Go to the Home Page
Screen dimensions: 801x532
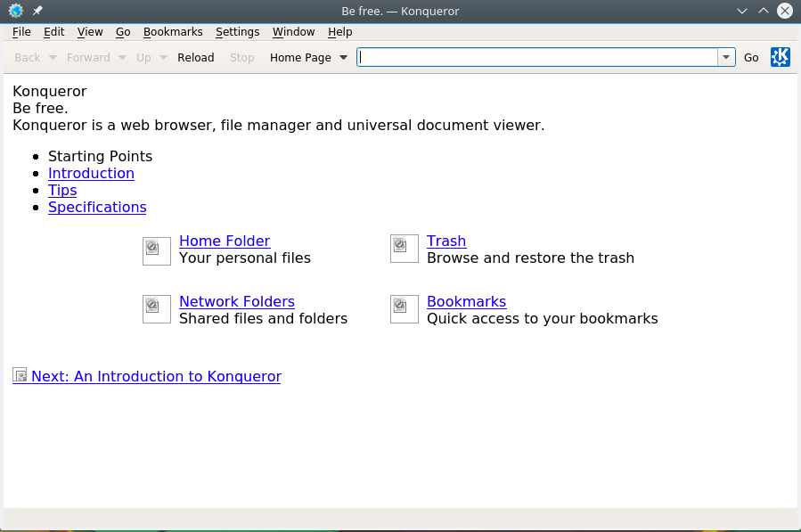click(300, 58)
